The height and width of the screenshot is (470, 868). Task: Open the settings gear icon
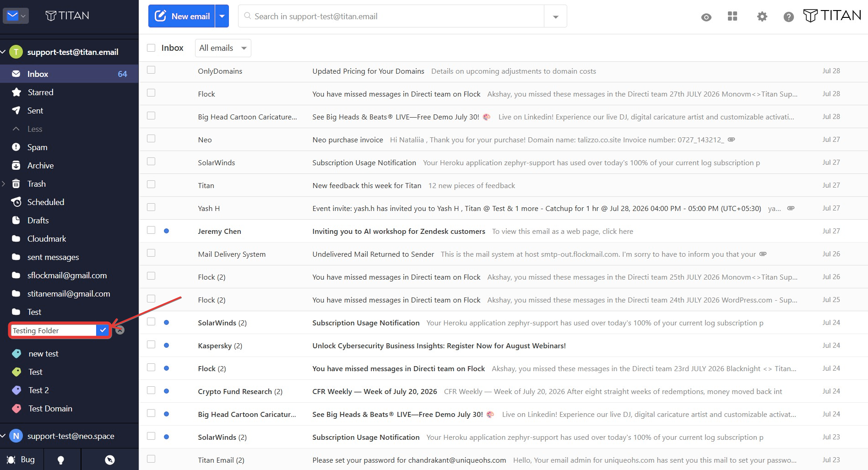[762, 17]
